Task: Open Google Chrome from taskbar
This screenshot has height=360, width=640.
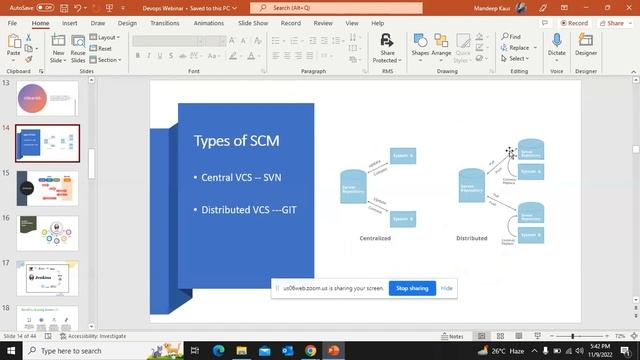Action: pos(310,351)
